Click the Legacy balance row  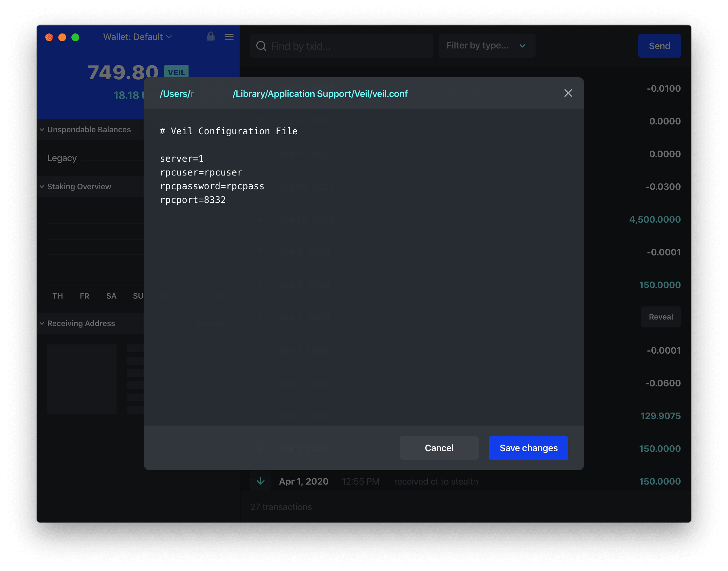coord(95,158)
